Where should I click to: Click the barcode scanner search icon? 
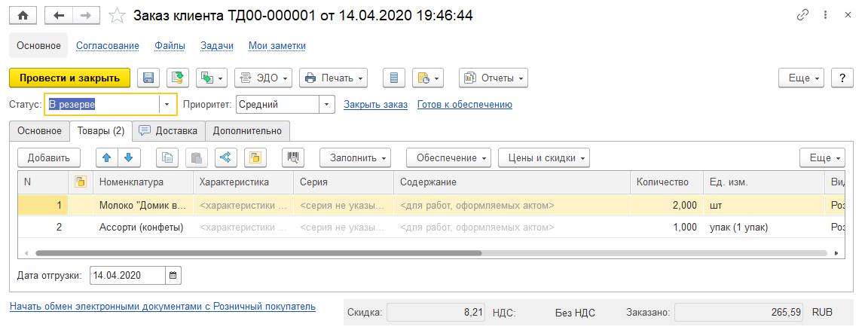(292, 157)
